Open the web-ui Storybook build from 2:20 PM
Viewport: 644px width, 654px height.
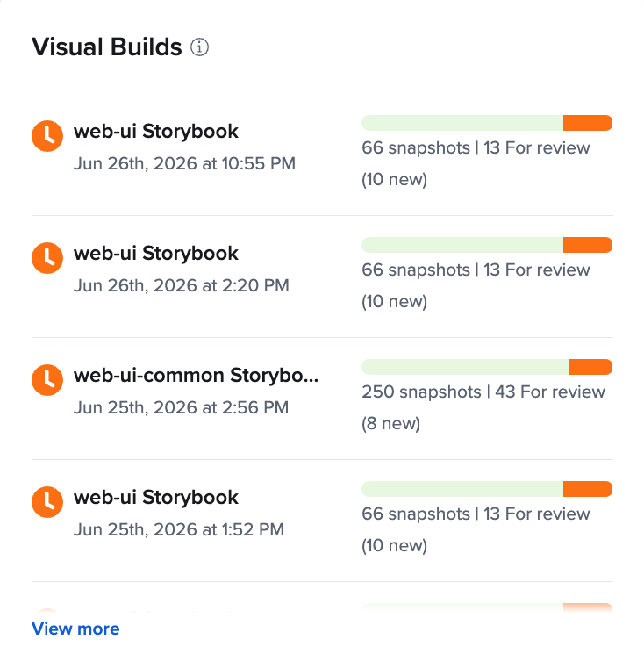click(x=156, y=253)
